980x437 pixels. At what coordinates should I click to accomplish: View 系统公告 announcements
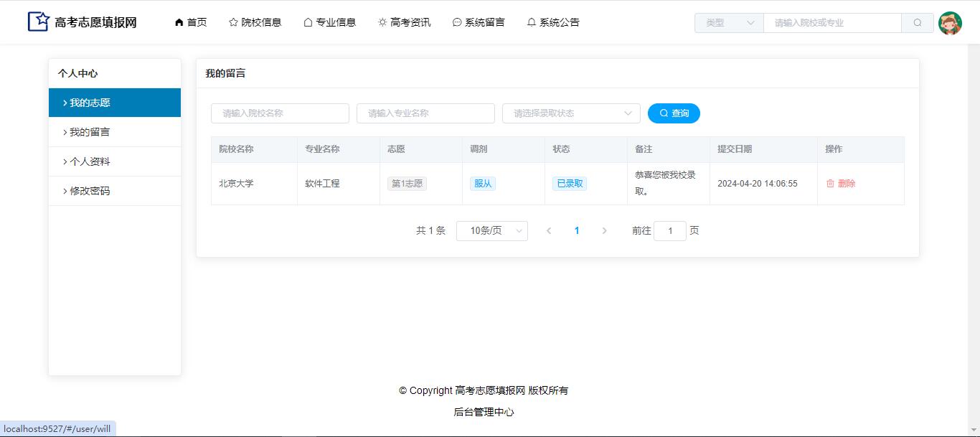[553, 22]
